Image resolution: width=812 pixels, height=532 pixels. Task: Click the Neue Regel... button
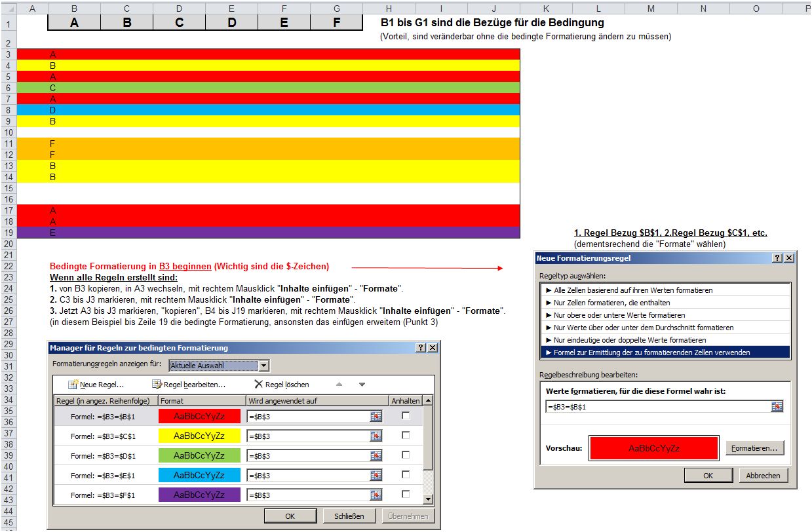point(96,385)
